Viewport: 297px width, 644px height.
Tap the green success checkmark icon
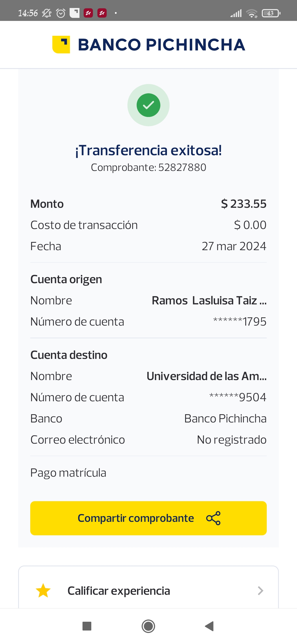pyautogui.click(x=148, y=105)
